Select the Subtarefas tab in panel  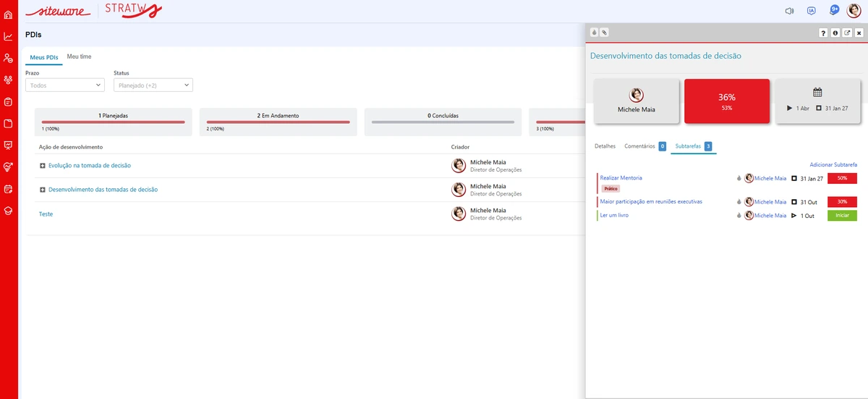click(694, 146)
